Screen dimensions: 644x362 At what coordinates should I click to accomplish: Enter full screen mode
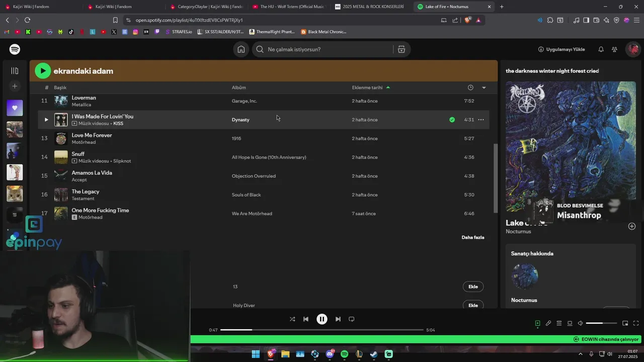point(636,323)
